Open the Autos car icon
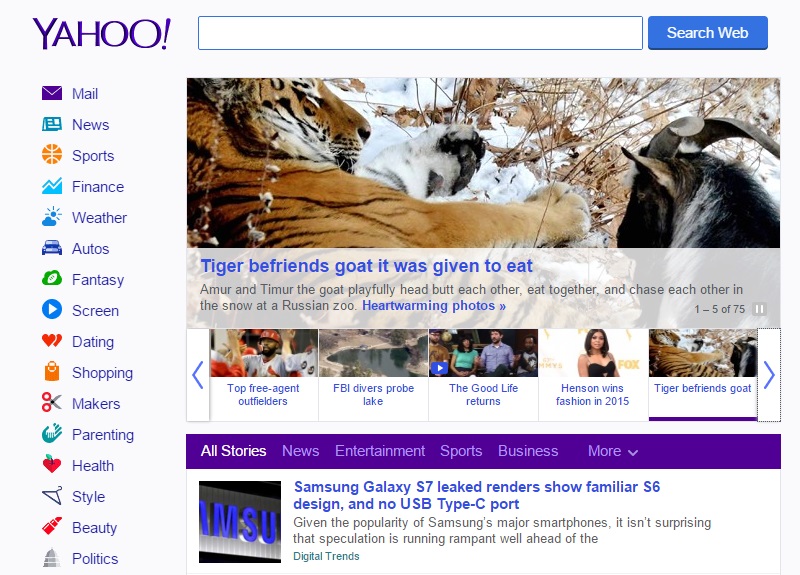The height and width of the screenshot is (575, 800). click(52, 248)
